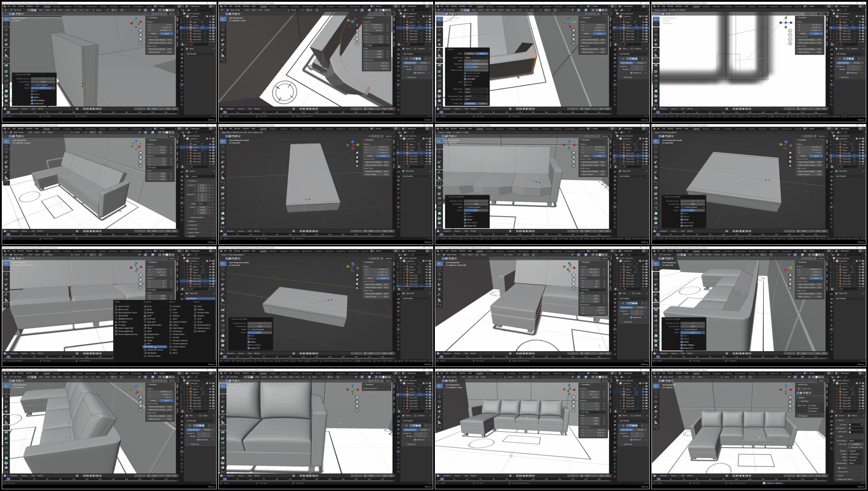Screen dimensions: 868x491
Task: Toggle camera view gizmo in the 'Deleted 1 object(s)' frame
Action: coord(790,406)
